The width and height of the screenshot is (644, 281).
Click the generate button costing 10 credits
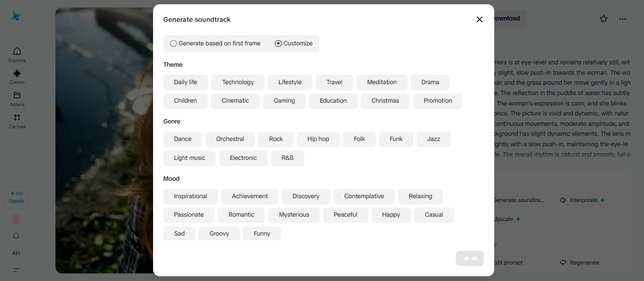470,258
